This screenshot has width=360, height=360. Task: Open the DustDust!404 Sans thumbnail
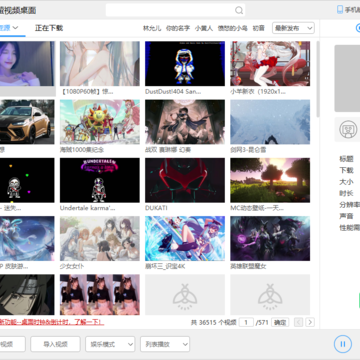[x=185, y=64]
